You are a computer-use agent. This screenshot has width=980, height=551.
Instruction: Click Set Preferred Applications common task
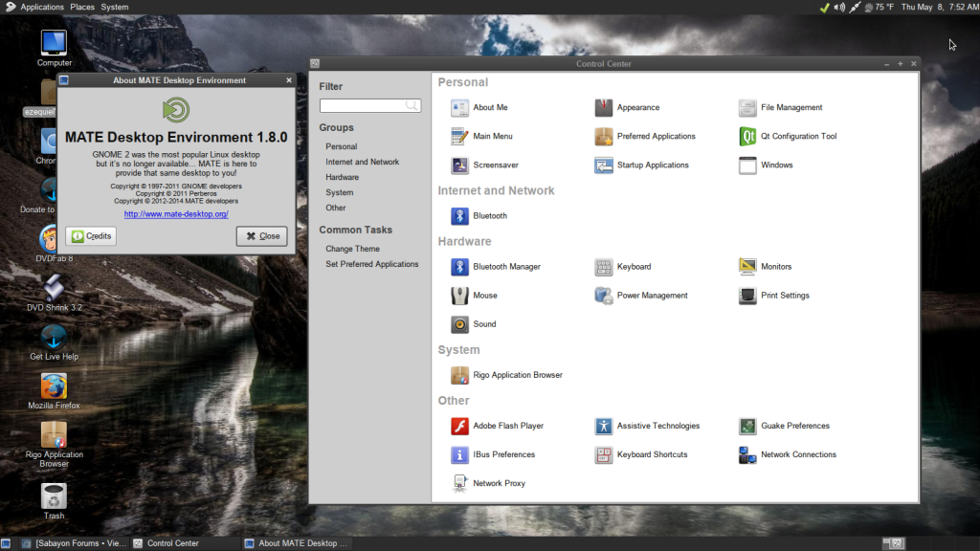pos(372,264)
